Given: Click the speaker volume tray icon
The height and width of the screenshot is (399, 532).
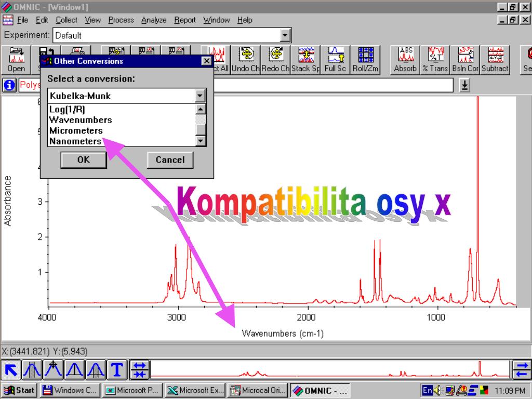Looking at the screenshot, I should pos(437,391).
